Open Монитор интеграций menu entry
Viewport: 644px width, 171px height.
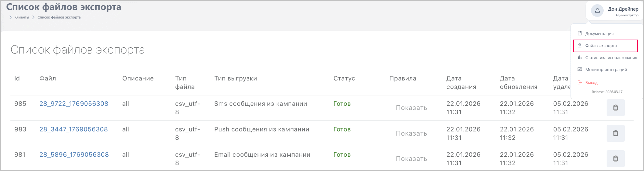(606, 70)
